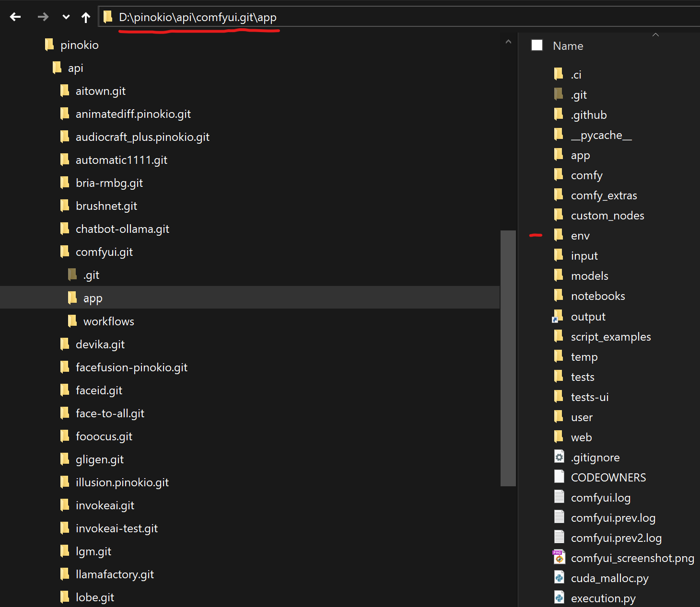Select llamafactory.git in the tree

pos(115,574)
